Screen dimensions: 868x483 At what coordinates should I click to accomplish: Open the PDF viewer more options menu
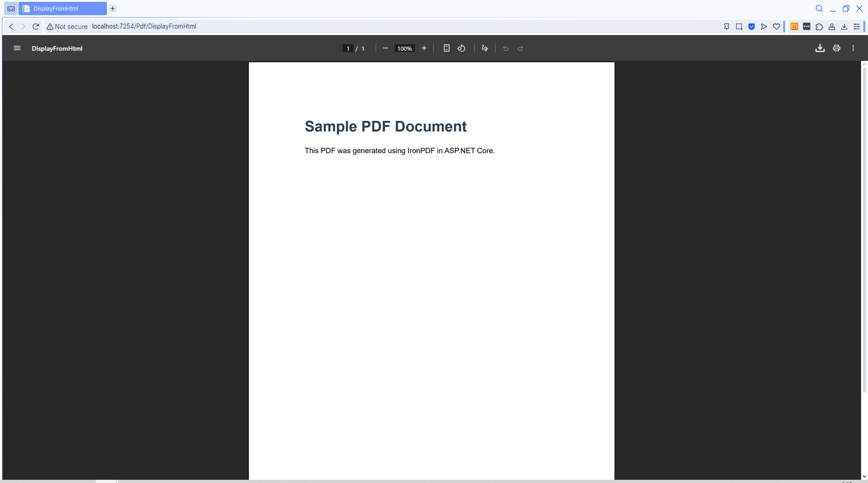coord(853,48)
